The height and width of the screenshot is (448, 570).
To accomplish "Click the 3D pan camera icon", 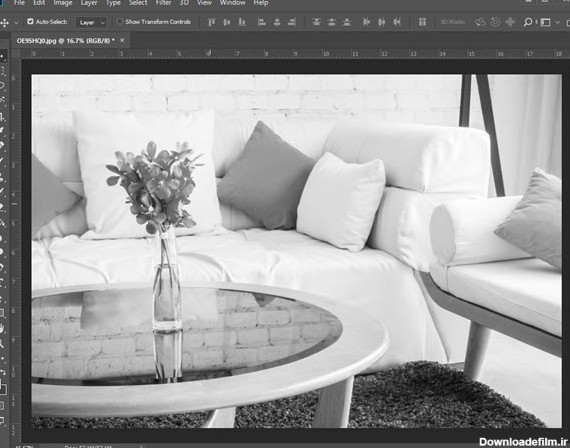I will (510, 22).
